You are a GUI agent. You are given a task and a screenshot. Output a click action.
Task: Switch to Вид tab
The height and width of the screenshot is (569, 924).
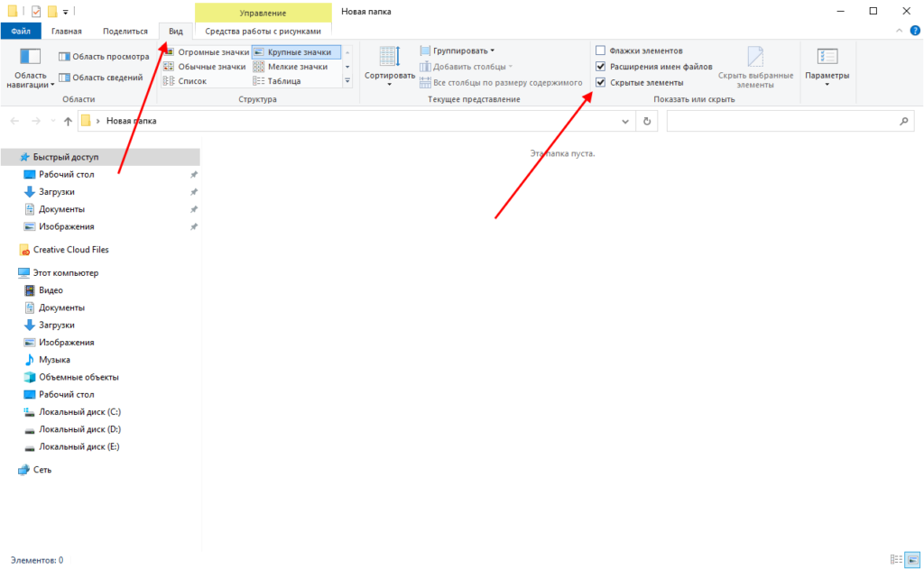[176, 32]
